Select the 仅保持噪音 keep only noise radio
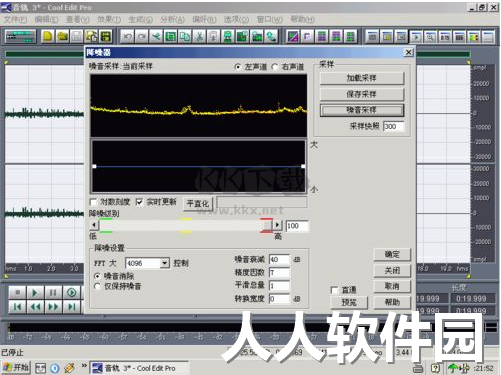 pos(97,286)
